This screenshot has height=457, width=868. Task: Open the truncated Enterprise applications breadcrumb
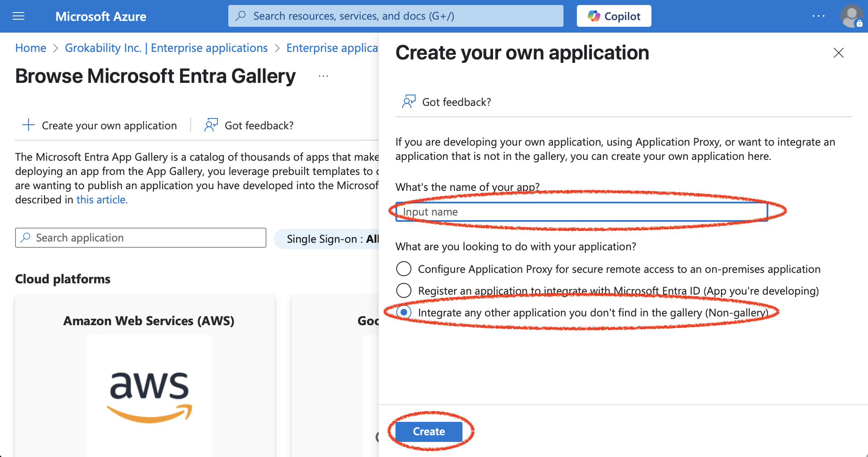332,48
